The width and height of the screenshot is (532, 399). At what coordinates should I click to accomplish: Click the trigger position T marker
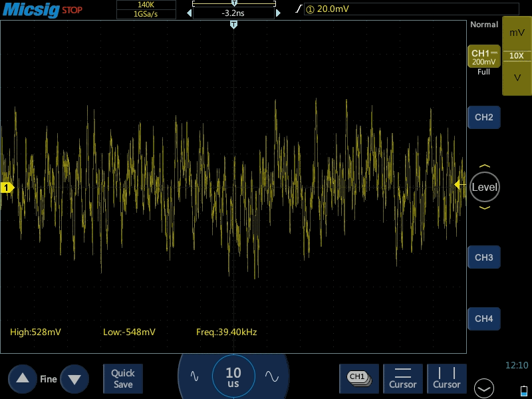(x=233, y=25)
